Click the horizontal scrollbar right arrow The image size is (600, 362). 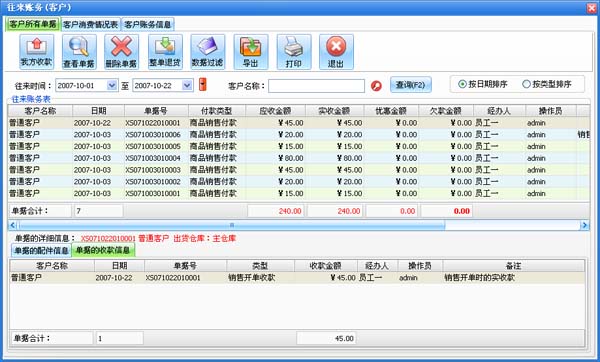584,225
